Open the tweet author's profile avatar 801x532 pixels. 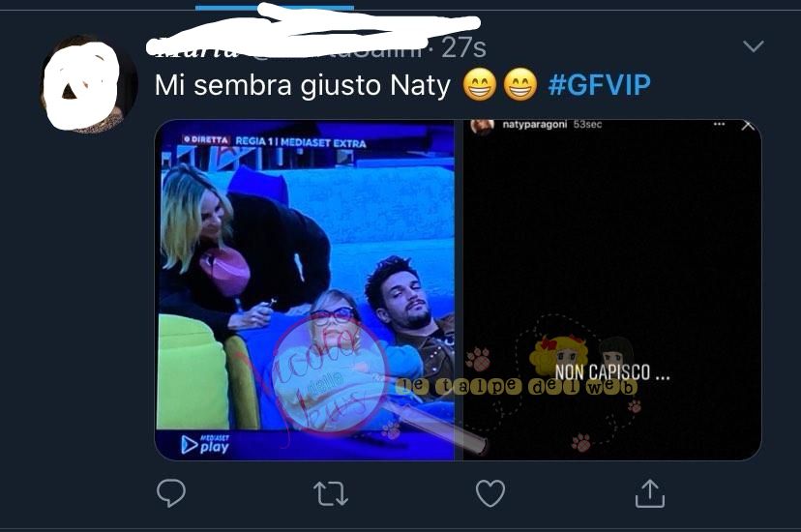(89, 84)
